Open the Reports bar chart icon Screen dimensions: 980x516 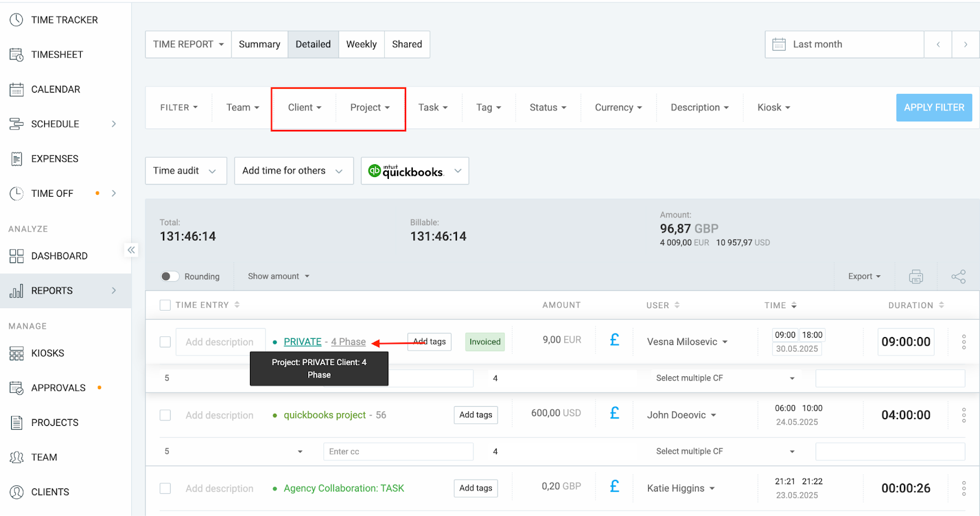coord(17,290)
